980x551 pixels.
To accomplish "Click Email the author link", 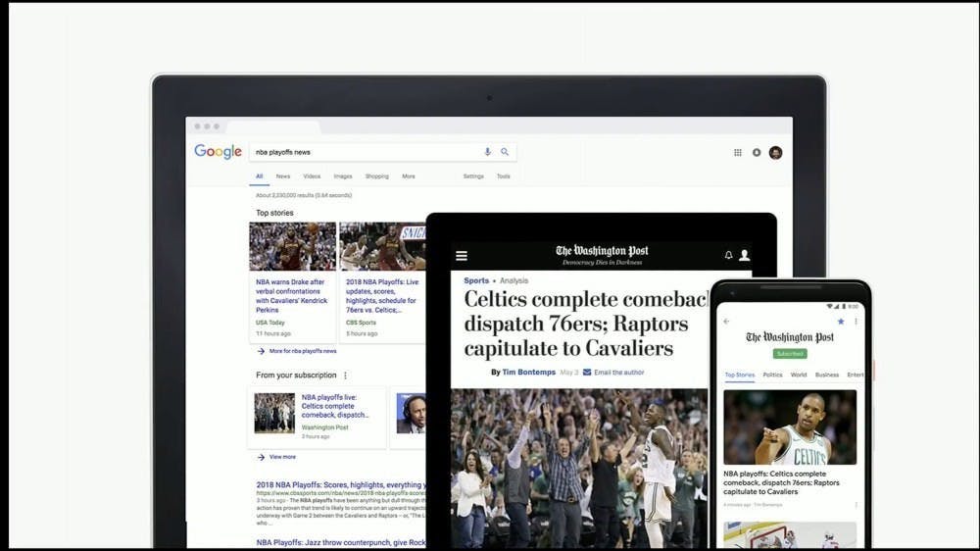I will pos(618,373).
